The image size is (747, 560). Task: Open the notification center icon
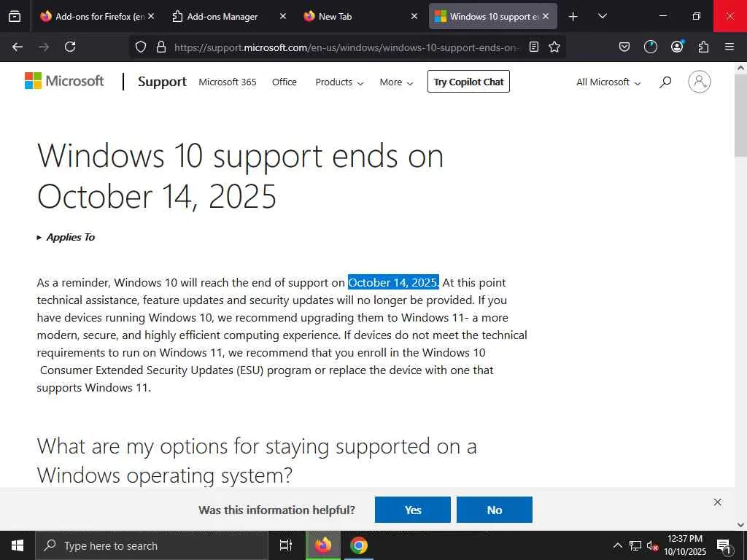point(724,545)
